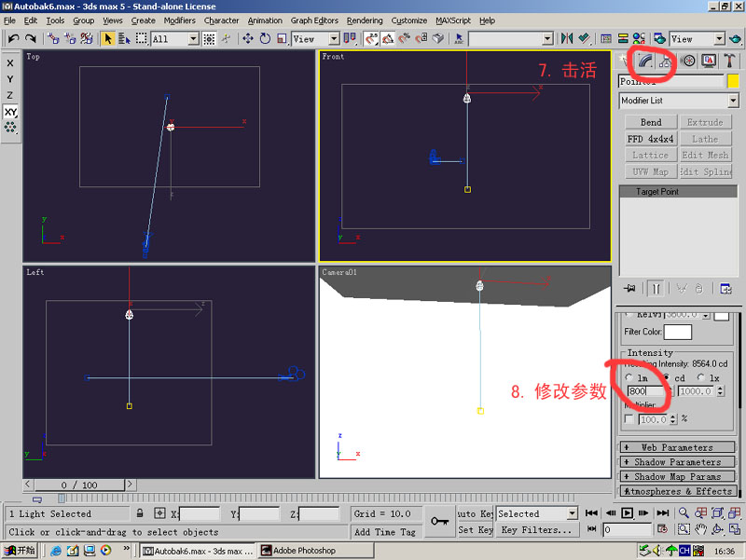The image size is (746, 560).
Task: Open the Rendering menu
Action: tap(365, 20)
